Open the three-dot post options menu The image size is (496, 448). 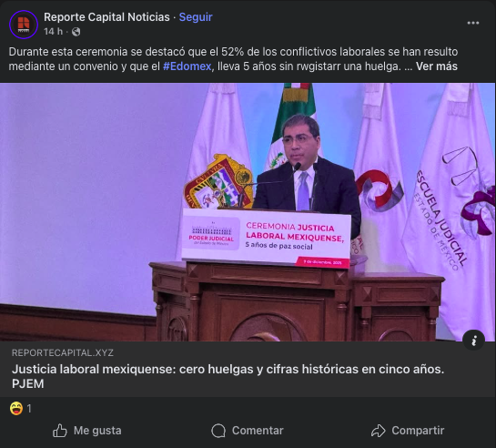point(473,23)
